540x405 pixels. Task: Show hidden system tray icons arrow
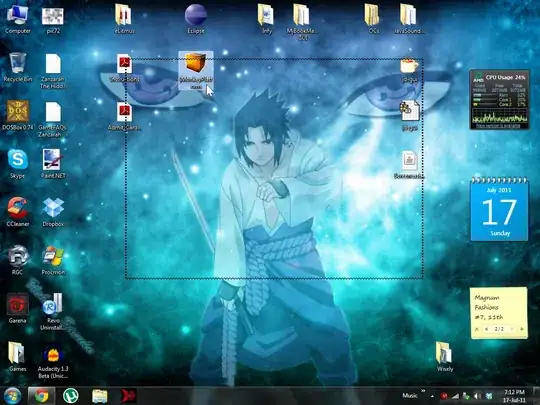(x=432, y=396)
